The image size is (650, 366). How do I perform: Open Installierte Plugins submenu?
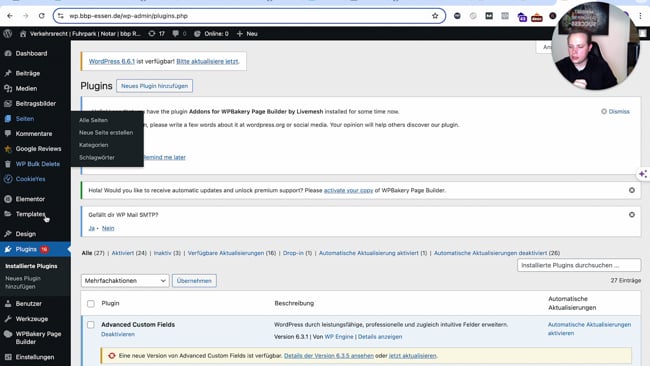coord(32,266)
